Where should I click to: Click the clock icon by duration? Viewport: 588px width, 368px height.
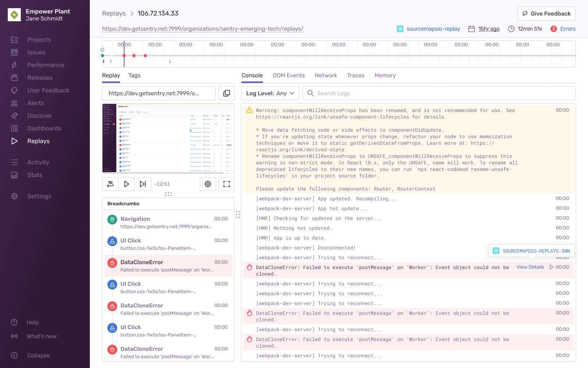tap(511, 29)
